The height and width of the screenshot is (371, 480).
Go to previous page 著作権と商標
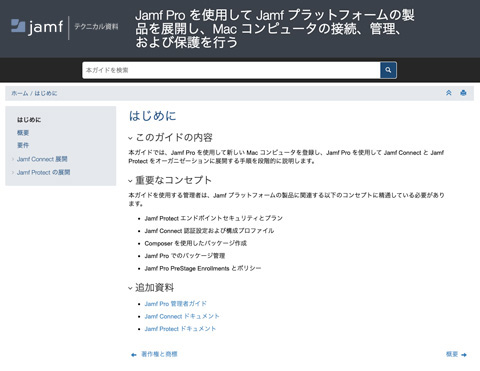[x=159, y=354]
